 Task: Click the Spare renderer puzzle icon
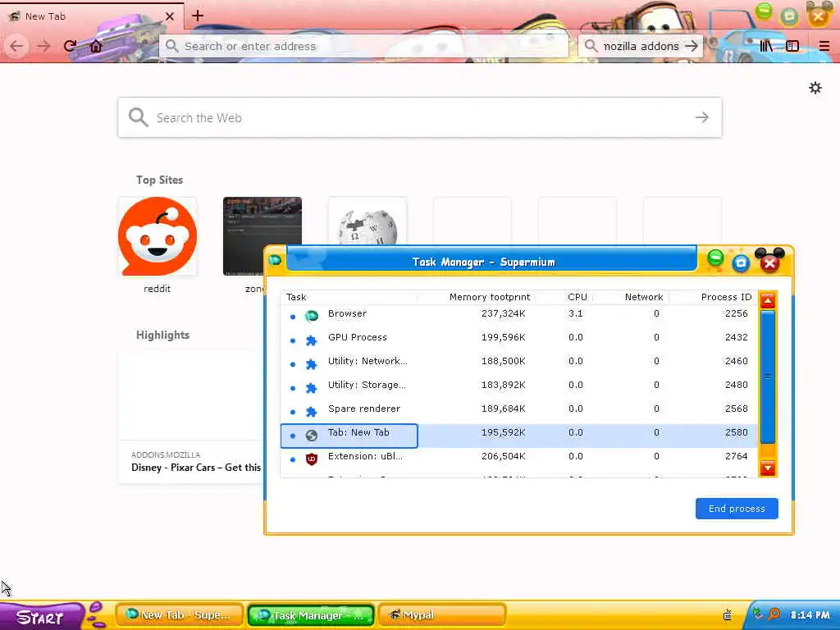click(x=311, y=412)
